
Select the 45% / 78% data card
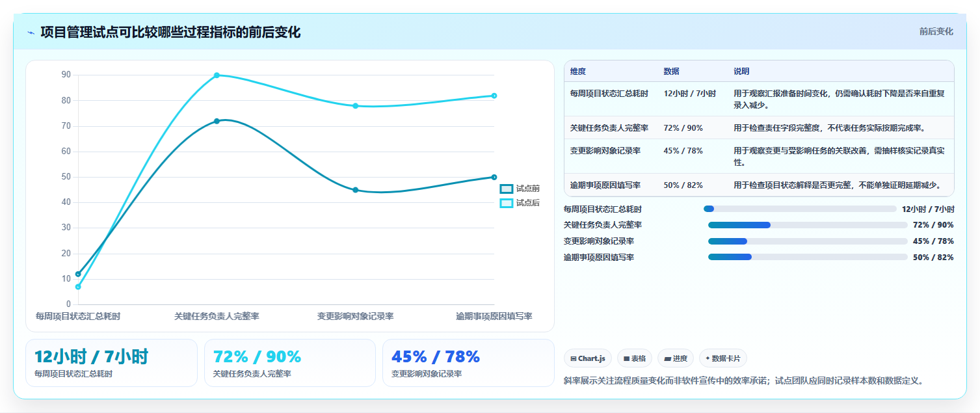coord(468,363)
